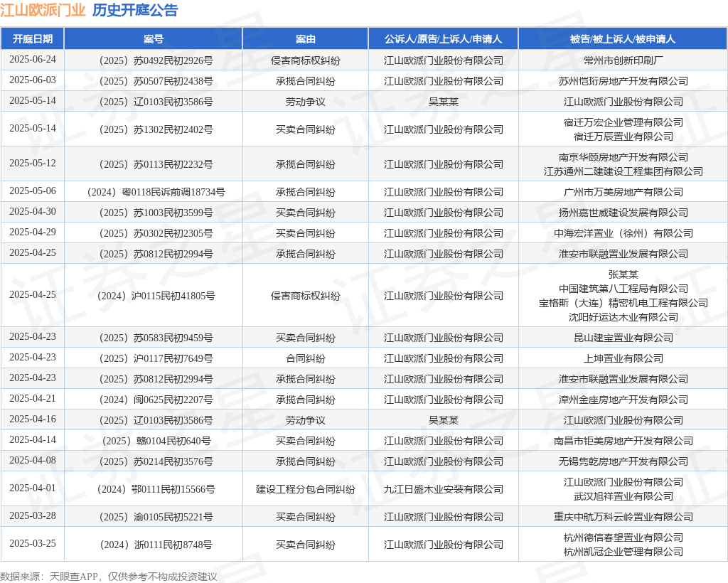The width and height of the screenshot is (728, 583).
Task: Click case number (2025)苏0507民初2438号
Action: click(x=154, y=81)
